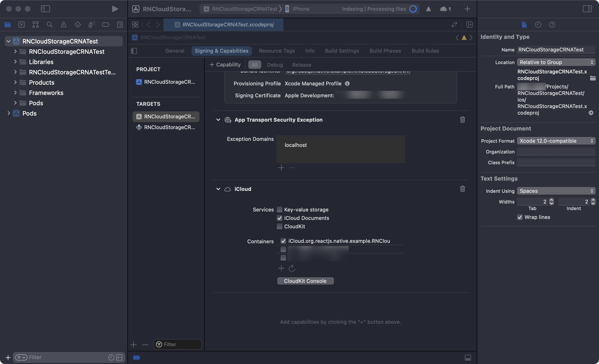Screen dimensions: 599x364
Task: Click the iCloud container refresh icon
Action: (x=291, y=268)
